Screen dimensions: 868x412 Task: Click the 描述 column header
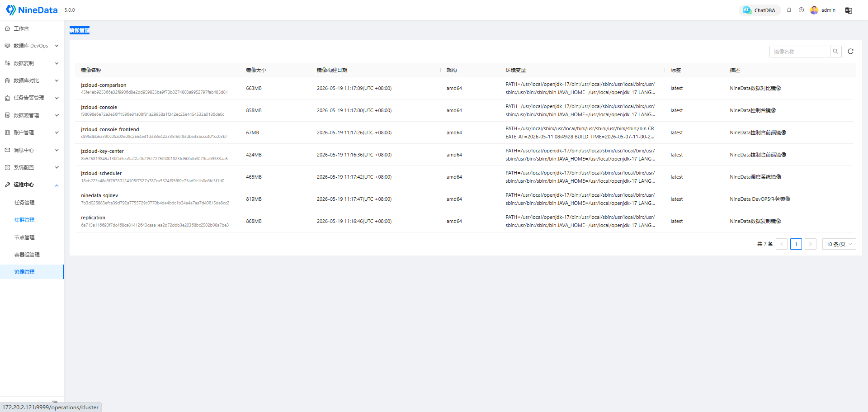tap(735, 70)
